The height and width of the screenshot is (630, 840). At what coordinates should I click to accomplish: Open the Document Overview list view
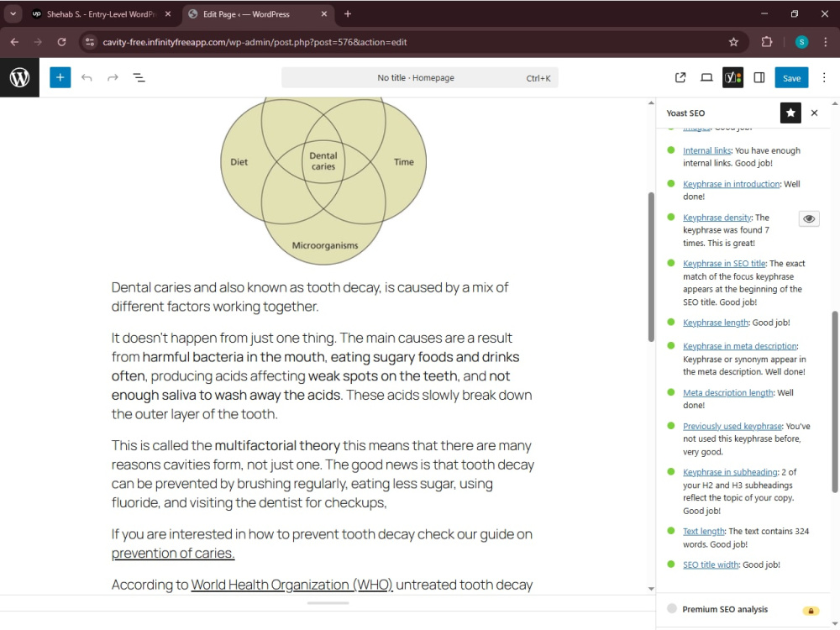point(139,77)
